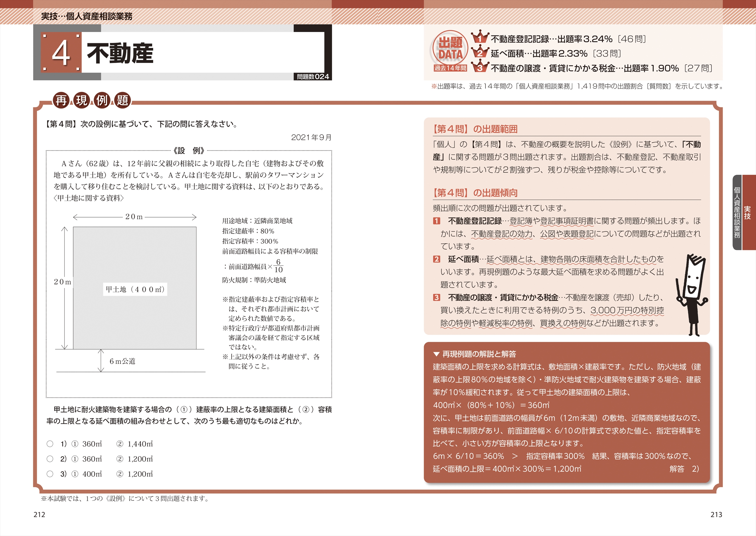The width and height of the screenshot is (756, 536).
Task: Click 不動産登記記録…出題率3.24% ranking line
Action: click(x=568, y=39)
